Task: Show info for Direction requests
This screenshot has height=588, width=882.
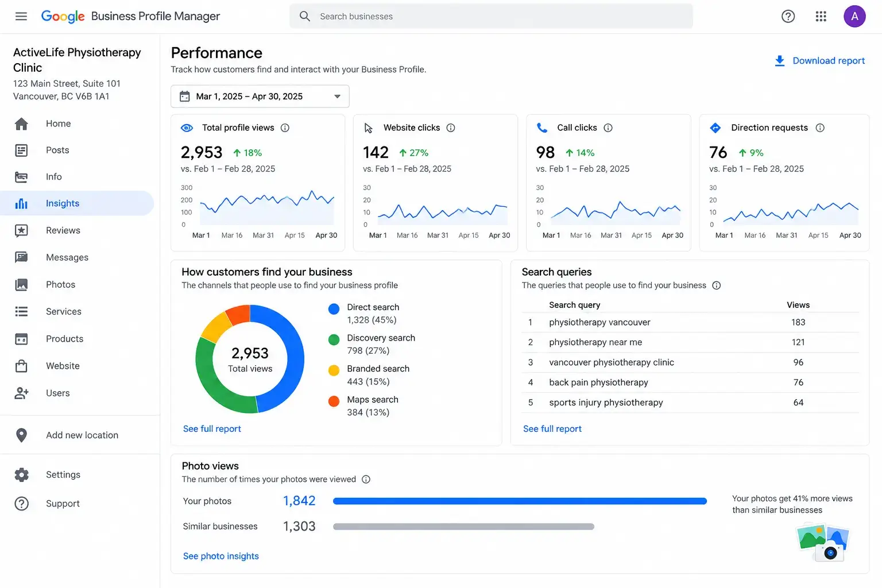Action: 820,128
